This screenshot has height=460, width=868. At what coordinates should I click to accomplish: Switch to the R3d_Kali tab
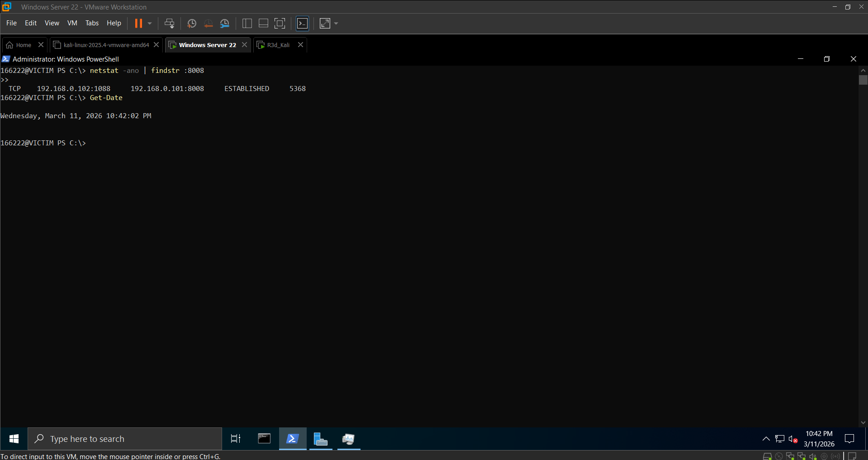(278, 45)
